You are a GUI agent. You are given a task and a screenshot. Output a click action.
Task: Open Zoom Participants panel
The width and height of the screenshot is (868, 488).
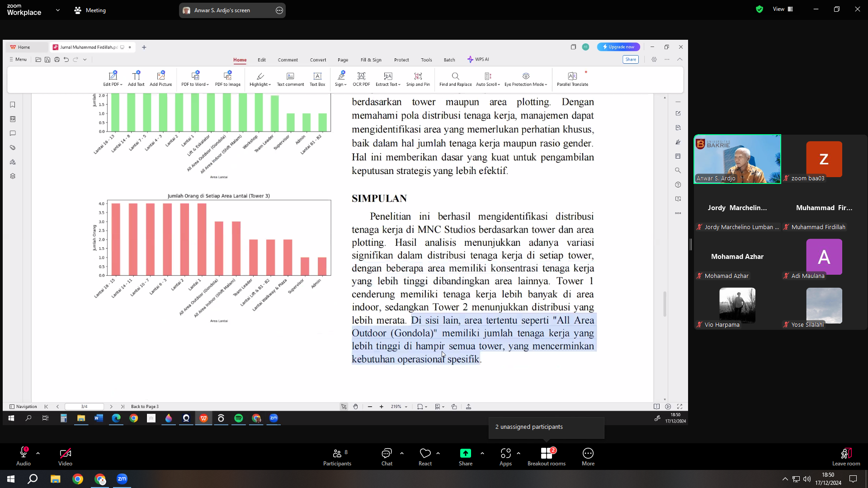tap(337, 457)
